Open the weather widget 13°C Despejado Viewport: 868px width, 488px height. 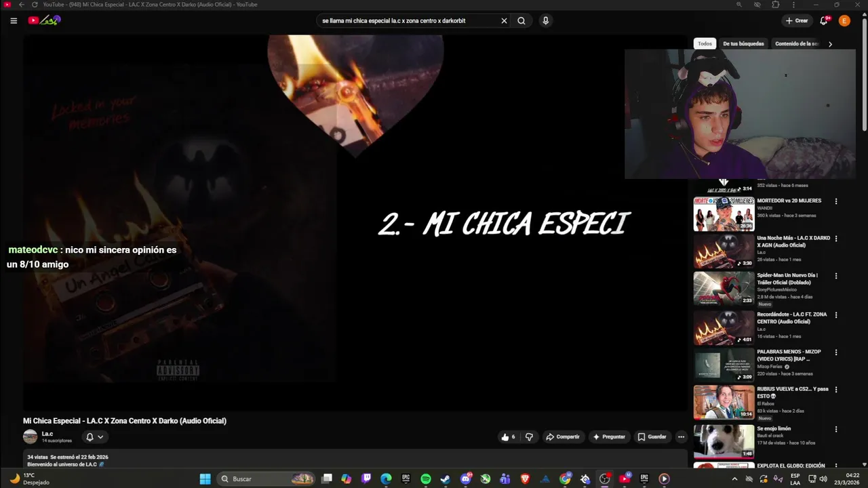[x=31, y=479]
